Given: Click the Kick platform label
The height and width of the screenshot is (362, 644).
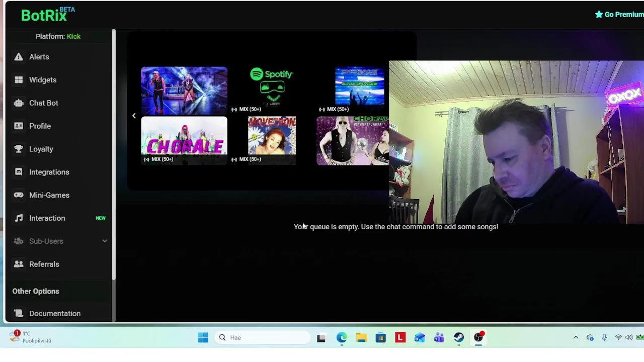Looking at the screenshot, I should tap(73, 36).
